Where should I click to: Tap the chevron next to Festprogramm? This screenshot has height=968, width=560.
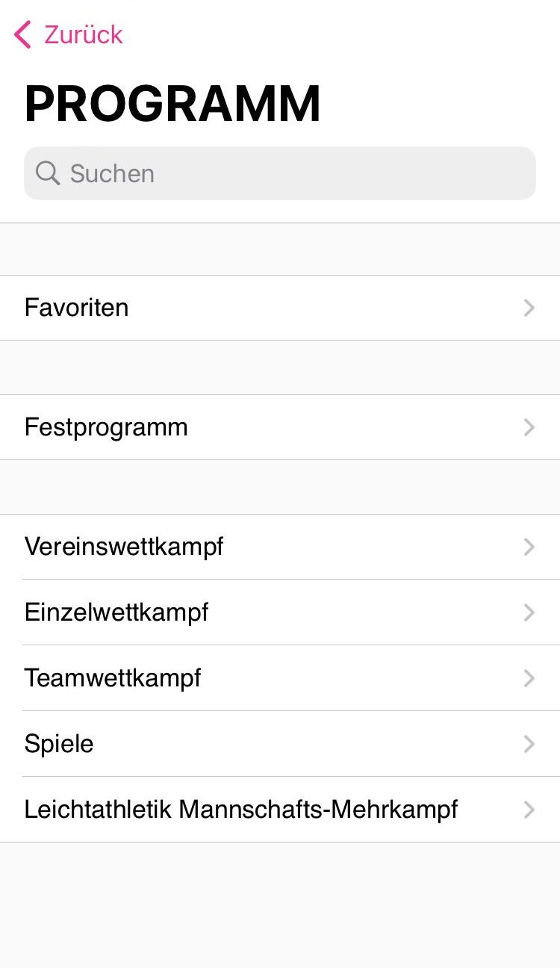[x=529, y=427]
